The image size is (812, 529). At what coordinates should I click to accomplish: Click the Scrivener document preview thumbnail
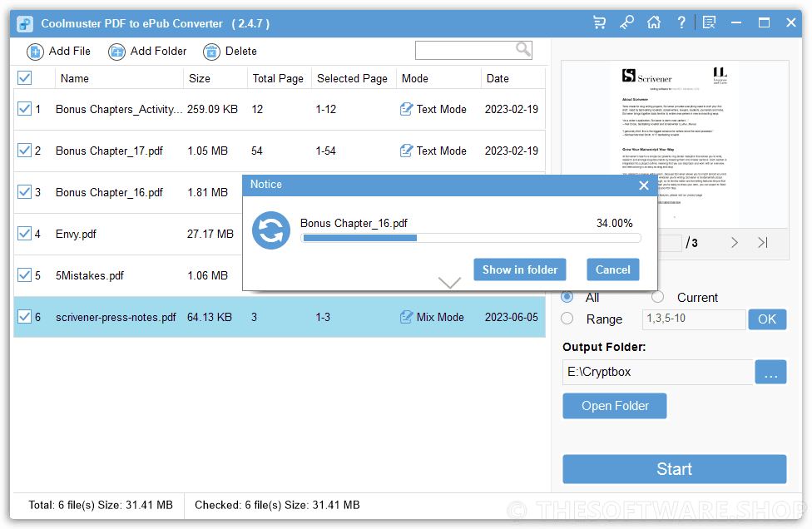(674, 145)
